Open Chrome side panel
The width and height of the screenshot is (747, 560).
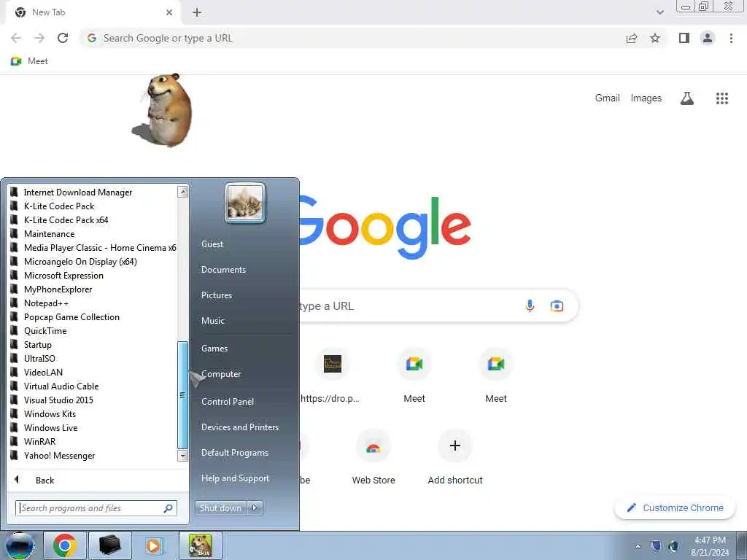pyautogui.click(x=684, y=38)
